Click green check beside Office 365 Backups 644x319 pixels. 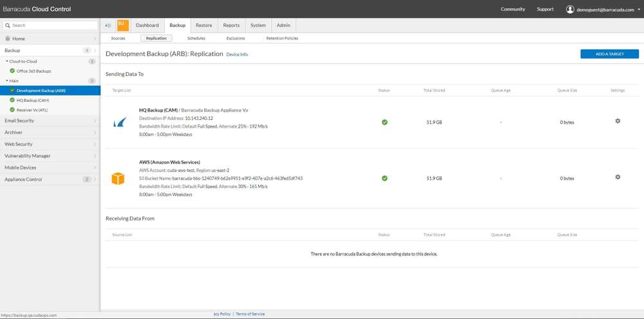pos(12,71)
